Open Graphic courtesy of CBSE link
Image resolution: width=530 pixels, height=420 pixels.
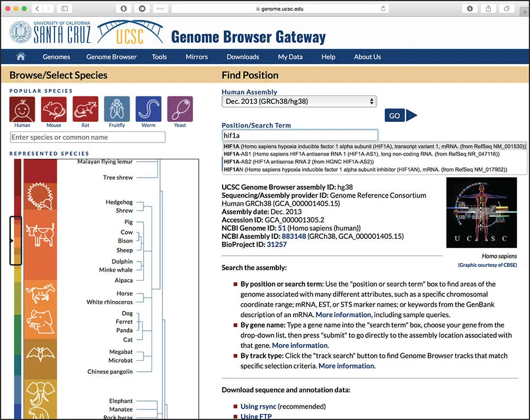pos(488,265)
